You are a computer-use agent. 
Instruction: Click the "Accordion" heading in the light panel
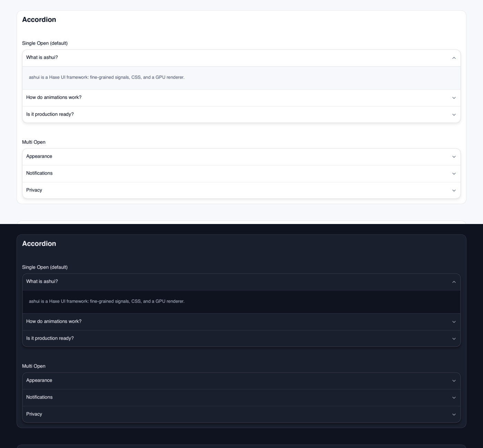coord(39,20)
